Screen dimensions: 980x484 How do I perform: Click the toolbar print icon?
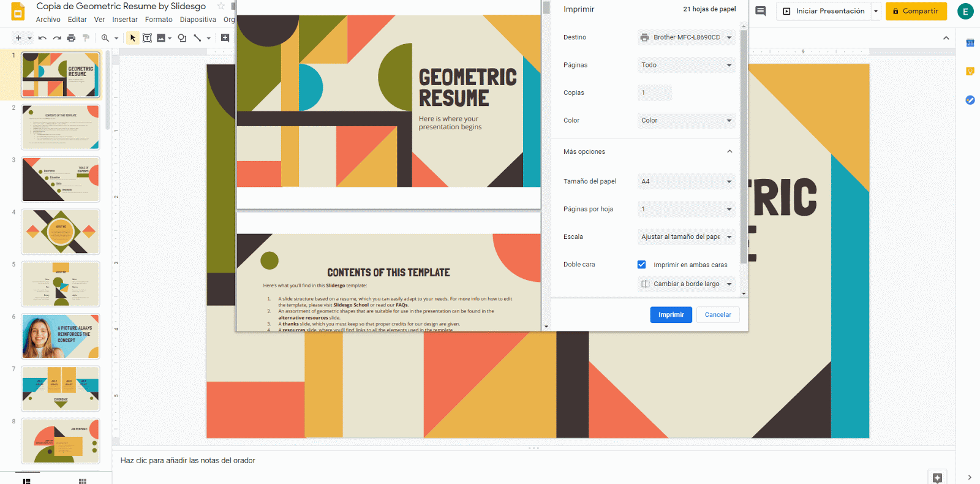click(71, 38)
